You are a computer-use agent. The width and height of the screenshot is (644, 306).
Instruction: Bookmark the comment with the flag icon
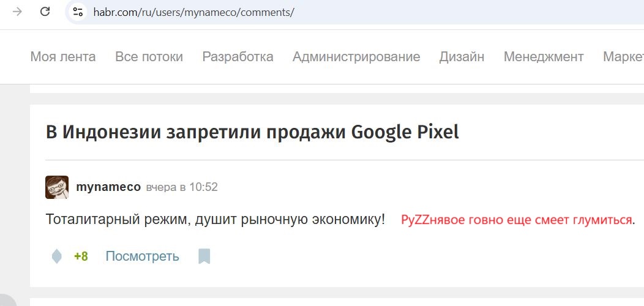[204, 256]
